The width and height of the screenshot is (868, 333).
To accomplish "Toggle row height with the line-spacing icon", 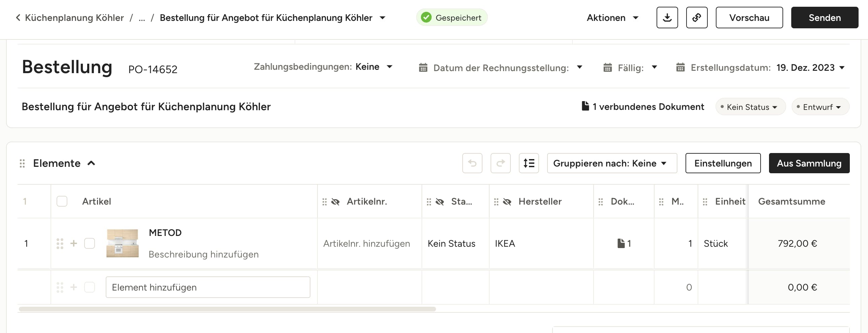I will [529, 163].
